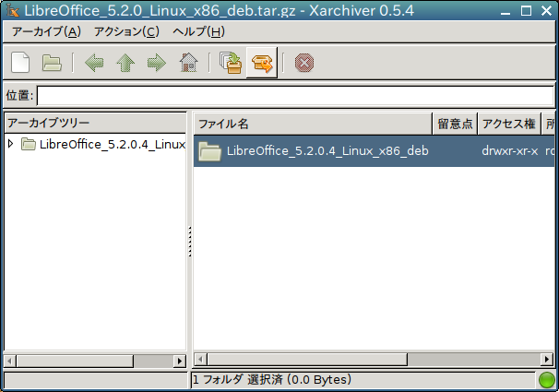Viewport: 559px width, 392px height.
Task: Click the file list's left scroll arrow
Action: 201,359
